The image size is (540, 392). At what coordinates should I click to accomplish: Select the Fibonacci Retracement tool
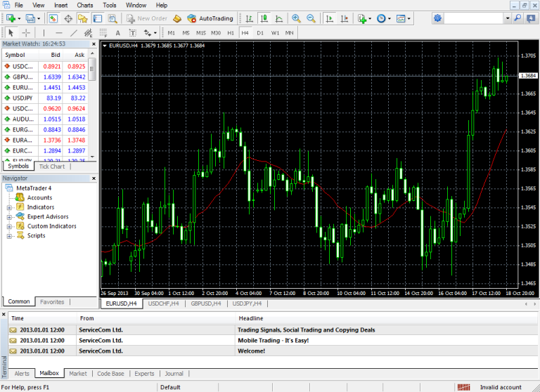(103, 33)
